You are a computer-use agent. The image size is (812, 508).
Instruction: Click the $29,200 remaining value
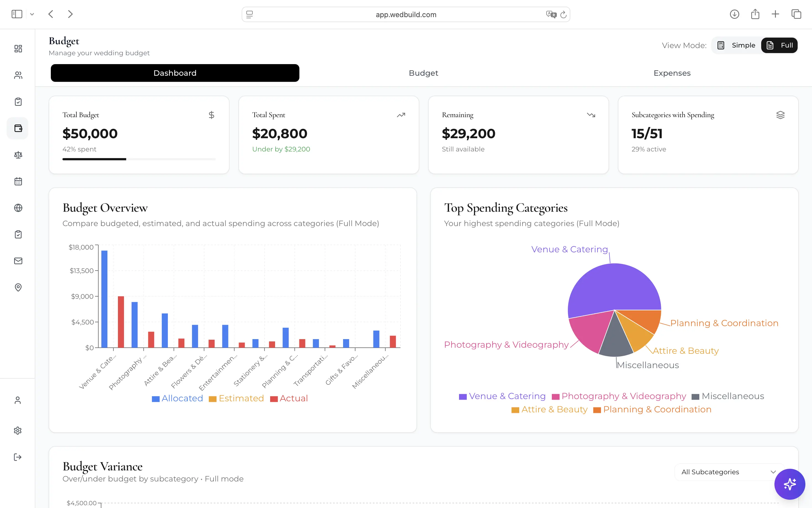pyautogui.click(x=469, y=134)
